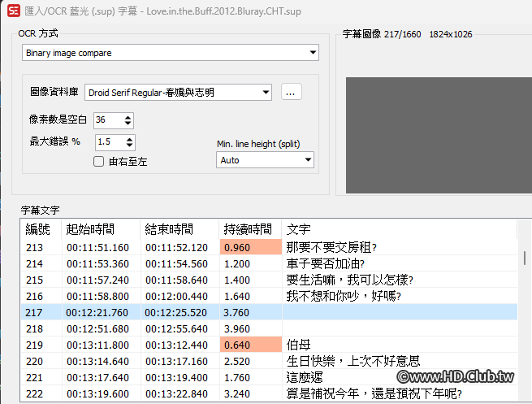Select start time 00:11:53.360 in row 214
Viewport: 532px width, 404px height.
click(97, 264)
